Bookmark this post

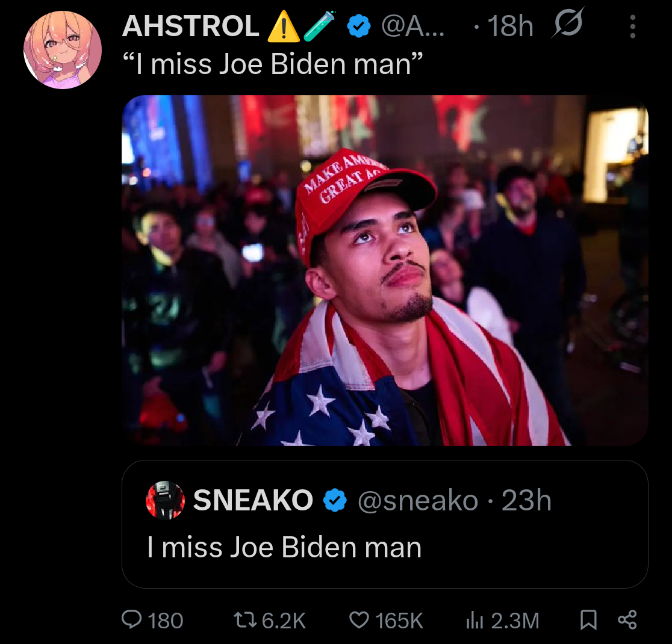[588, 620]
